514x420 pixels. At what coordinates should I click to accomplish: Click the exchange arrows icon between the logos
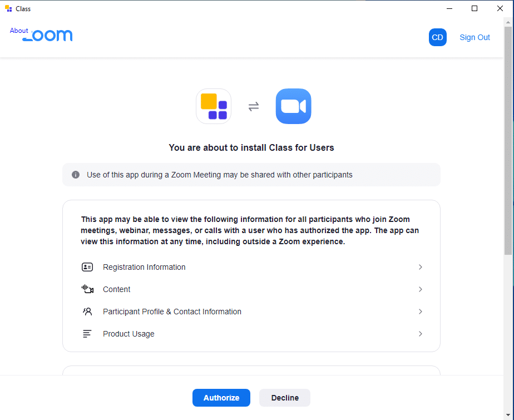coord(254,107)
